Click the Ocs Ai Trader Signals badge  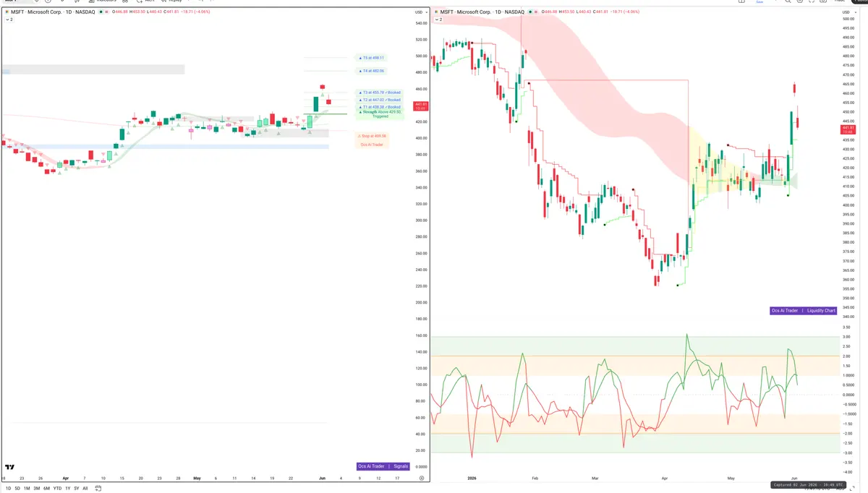click(x=383, y=466)
